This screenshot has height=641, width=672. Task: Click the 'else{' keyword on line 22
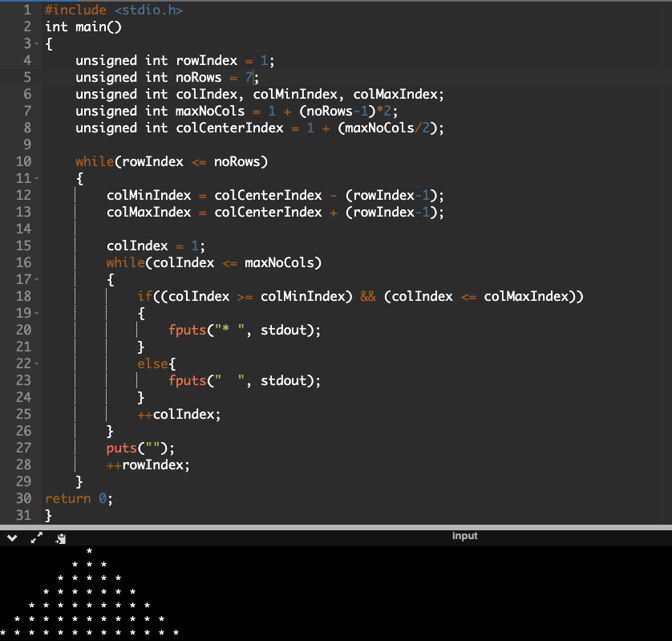[156, 363]
